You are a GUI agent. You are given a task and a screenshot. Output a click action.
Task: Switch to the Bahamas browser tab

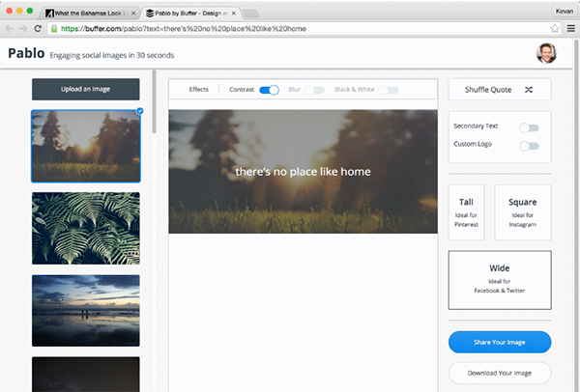point(90,14)
